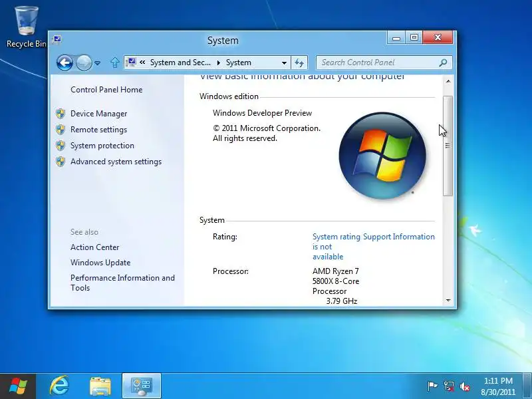Click shield icon beside Advanced system settings
Image resolution: width=532 pixels, height=399 pixels.
pyautogui.click(x=61, y=162)
